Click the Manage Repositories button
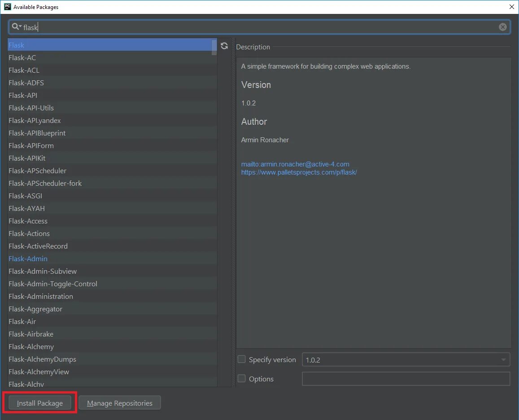 [x=119, y=403]
